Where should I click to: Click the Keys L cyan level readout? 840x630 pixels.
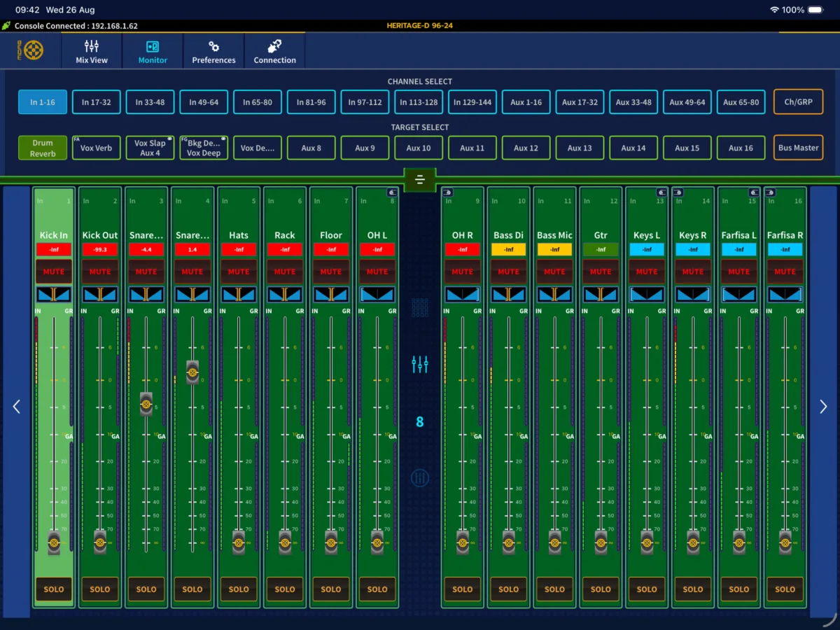(x=647, y=249)
